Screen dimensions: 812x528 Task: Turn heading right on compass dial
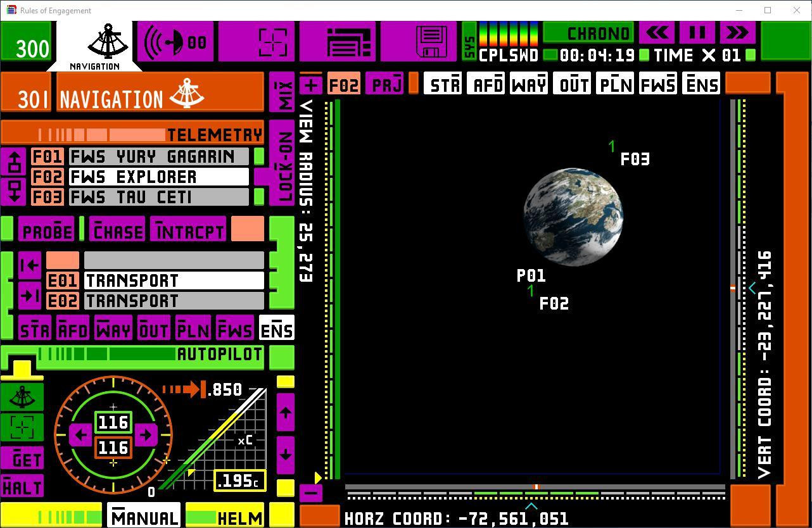click(146, 435)
